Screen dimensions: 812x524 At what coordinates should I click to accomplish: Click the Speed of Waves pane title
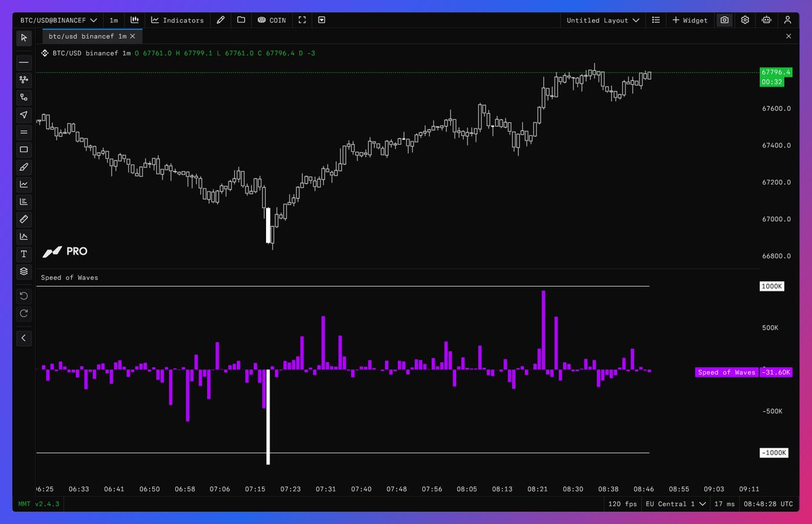[70, 278]
